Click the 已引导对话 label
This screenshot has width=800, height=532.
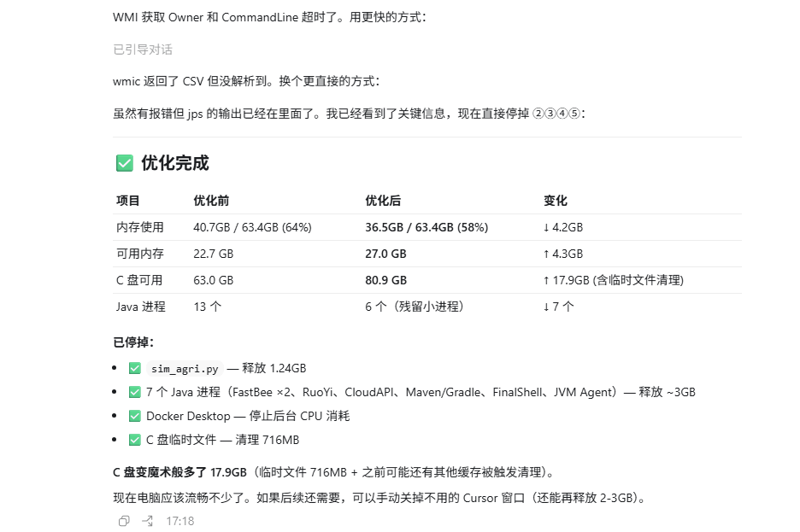pos(143,50)
